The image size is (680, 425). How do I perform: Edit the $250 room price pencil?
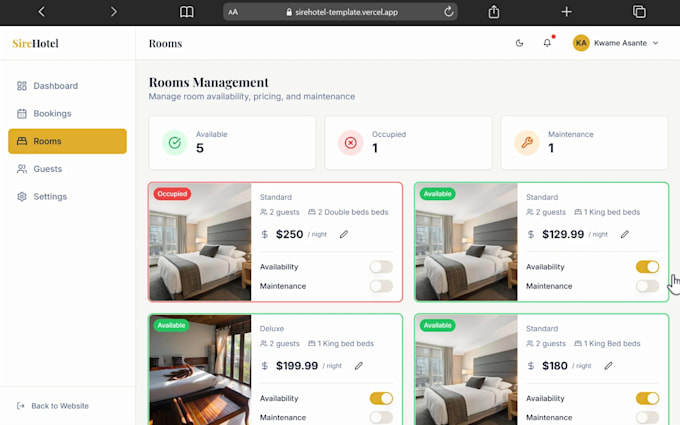pos(343,235)
